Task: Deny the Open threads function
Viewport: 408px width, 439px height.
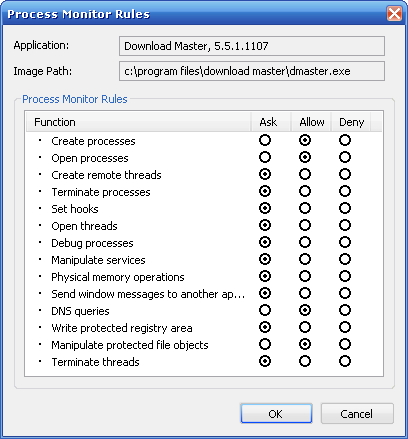Action: click(x=345, y=225)
